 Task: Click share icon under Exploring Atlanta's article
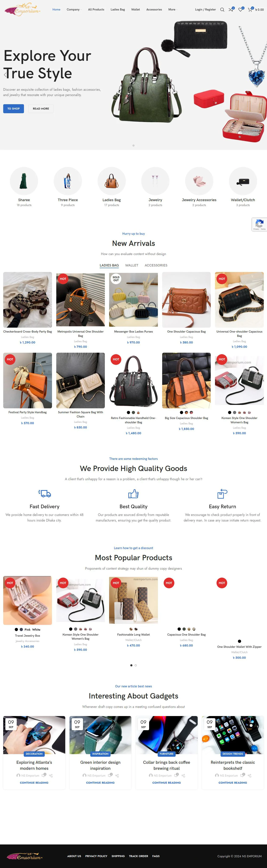tap(51, 775)
